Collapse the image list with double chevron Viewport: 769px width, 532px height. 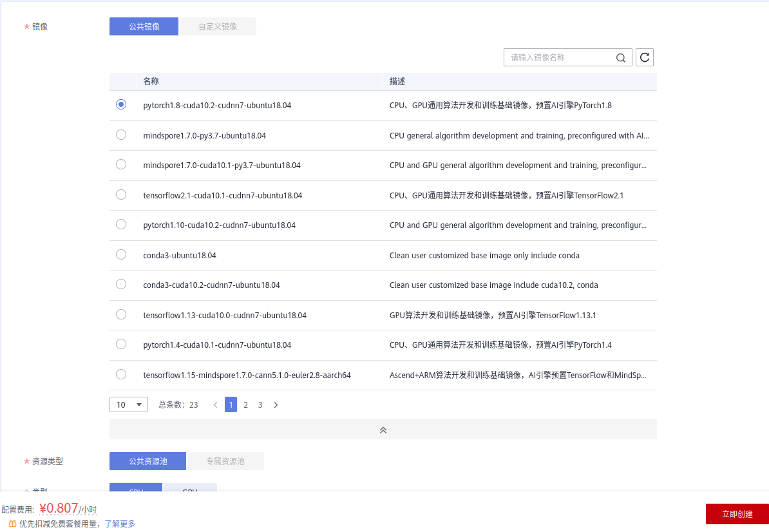[x=383, y=430]
